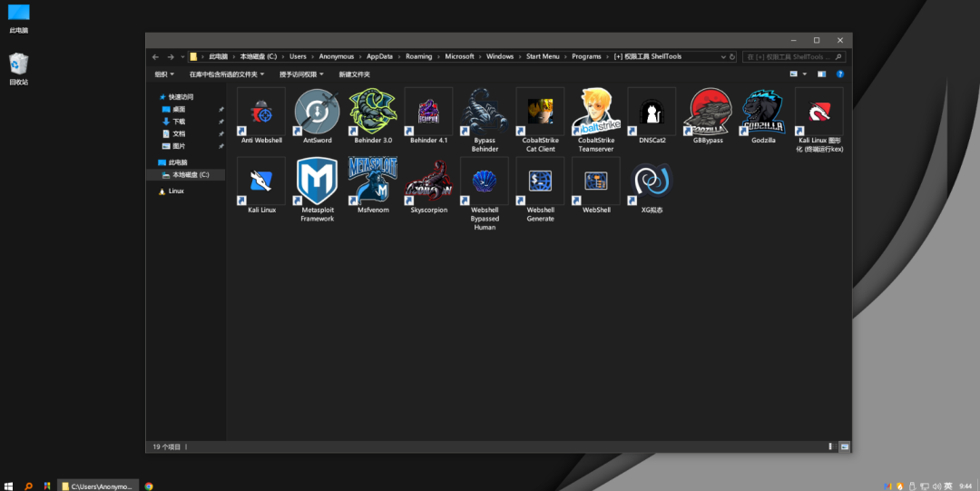Open the Windows Start button
This screenshot has width=980, height=491.
[8, 486]
